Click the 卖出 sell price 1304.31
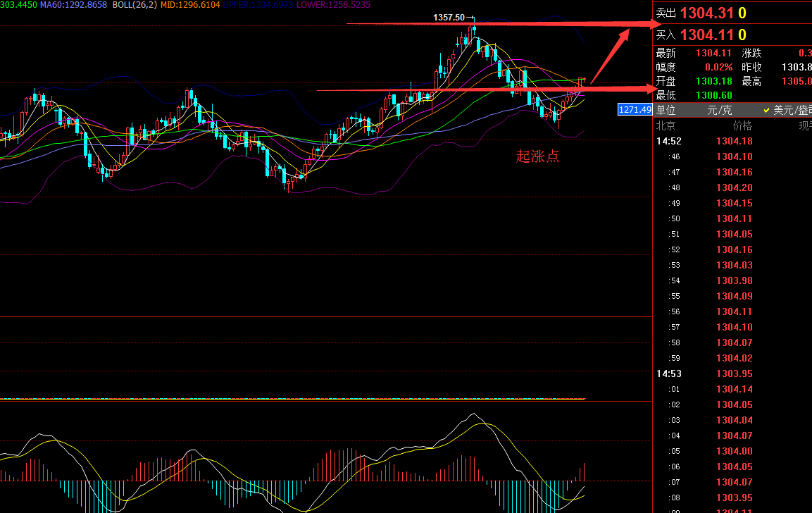Screen dimensions: 812x513 click(x=706, y=13)
